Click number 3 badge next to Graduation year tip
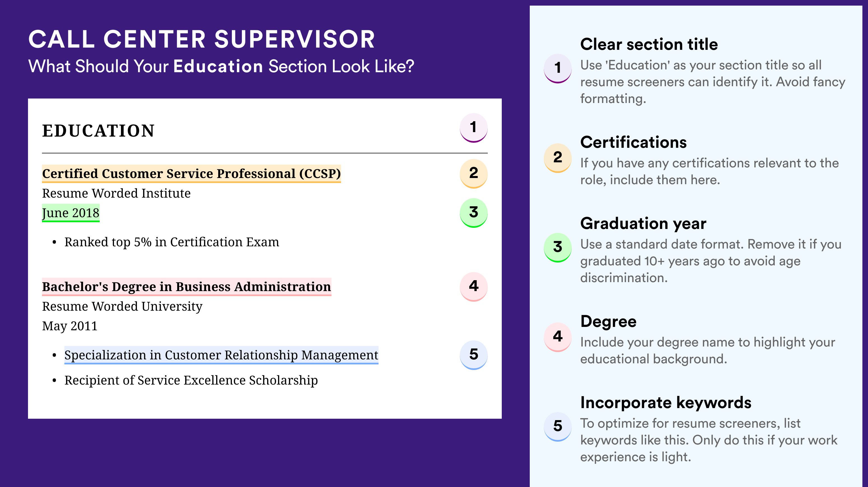868x487 pixels. pos(558,247)
